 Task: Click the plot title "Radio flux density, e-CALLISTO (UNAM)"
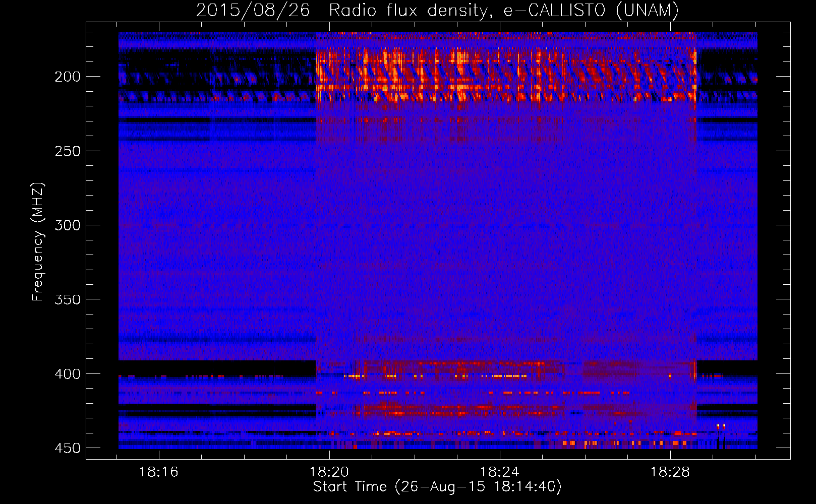click(504, 10)
